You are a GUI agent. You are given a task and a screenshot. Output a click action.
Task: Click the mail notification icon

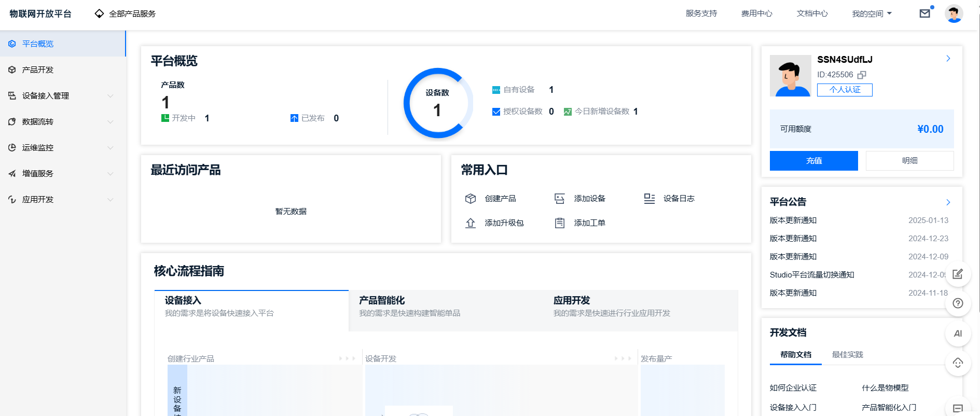(924, 13)
